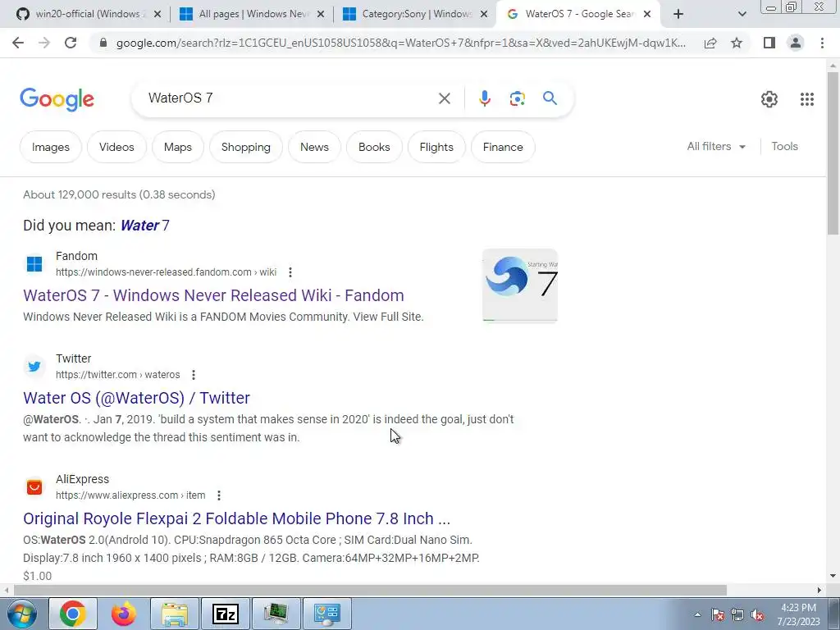Open options for the Twitter result
840x630 pixels.
point(194,375)
